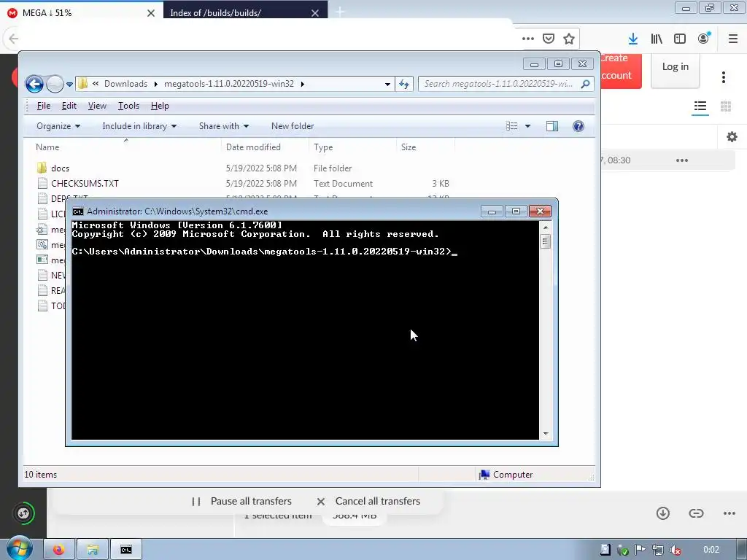Open the file row three-dot options in MEGA
The image size is (747, 560).
682,160
